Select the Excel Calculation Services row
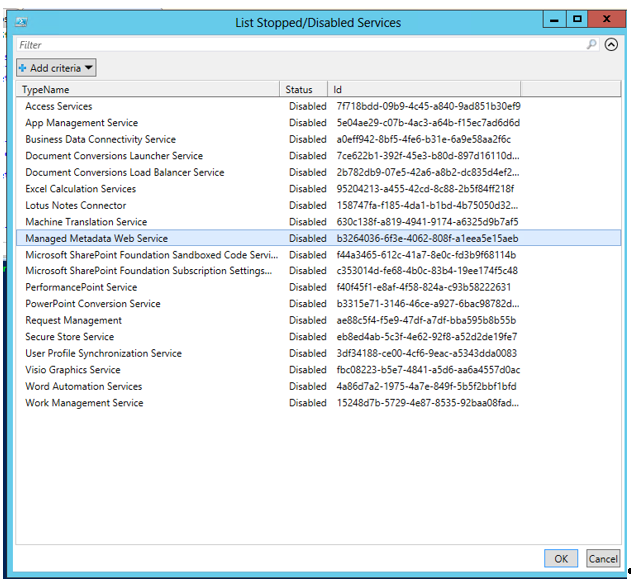 tap(318, 189)
